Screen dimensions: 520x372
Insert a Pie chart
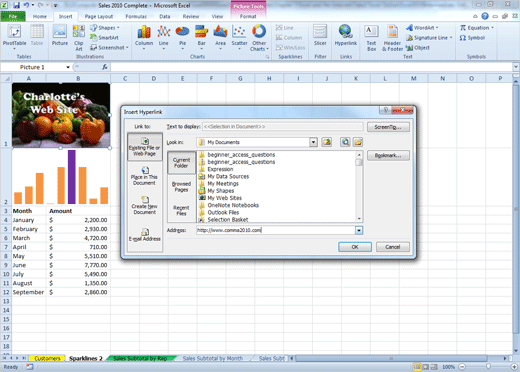tap(182, 37)
